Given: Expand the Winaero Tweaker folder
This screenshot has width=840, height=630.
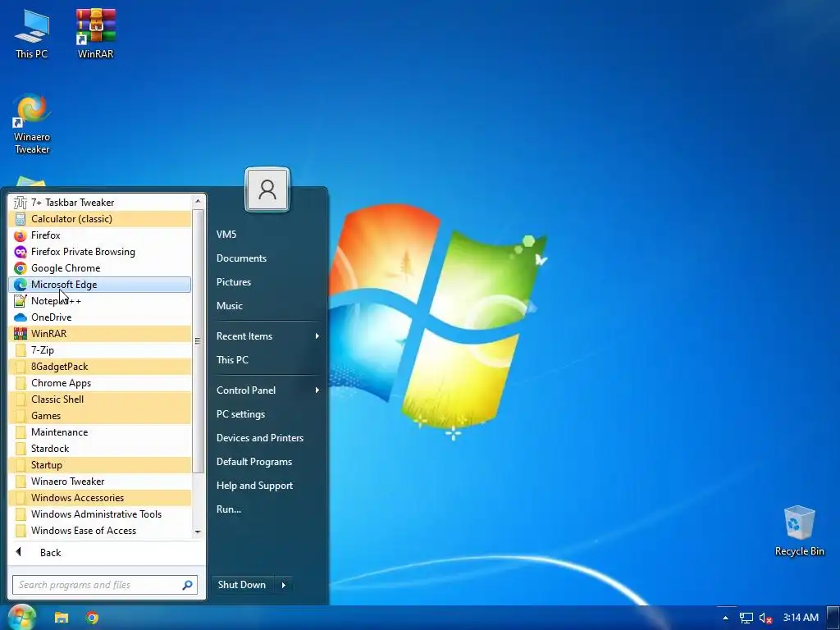Looking at the screenshot, I should 100,482.
